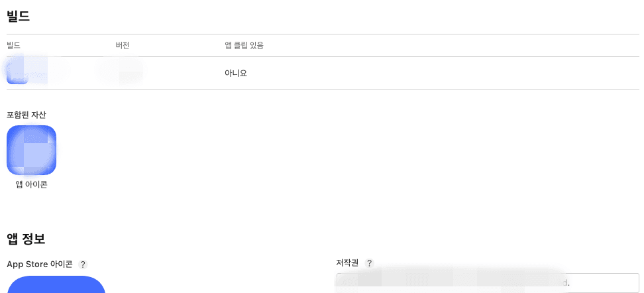Click the 앱 정보 section heading

coord(26,239)
